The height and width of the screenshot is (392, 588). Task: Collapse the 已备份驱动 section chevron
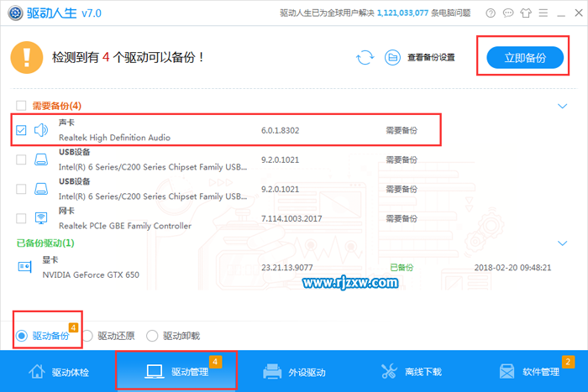point(563,243)
